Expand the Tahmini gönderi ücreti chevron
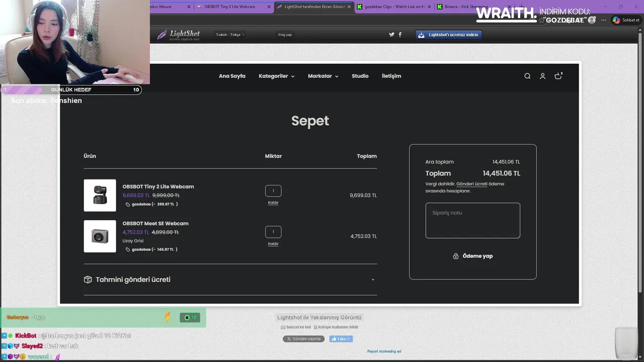 [373, 280]
